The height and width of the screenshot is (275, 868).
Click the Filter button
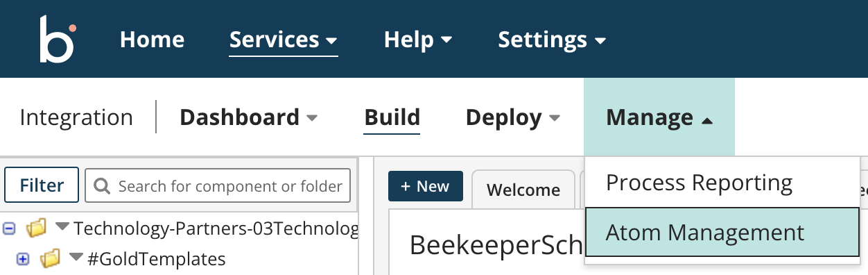(x=42, y=185)
